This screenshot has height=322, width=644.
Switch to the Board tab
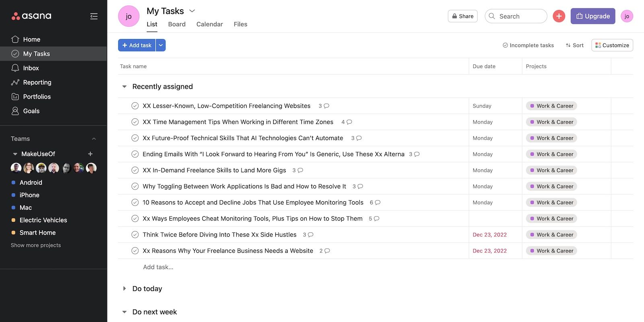pyautogui.click(x=177, y=24)
